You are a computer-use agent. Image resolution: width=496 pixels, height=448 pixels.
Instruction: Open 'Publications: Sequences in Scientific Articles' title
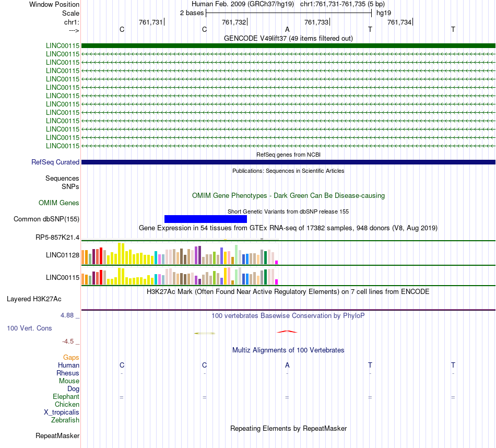[288, 171]
